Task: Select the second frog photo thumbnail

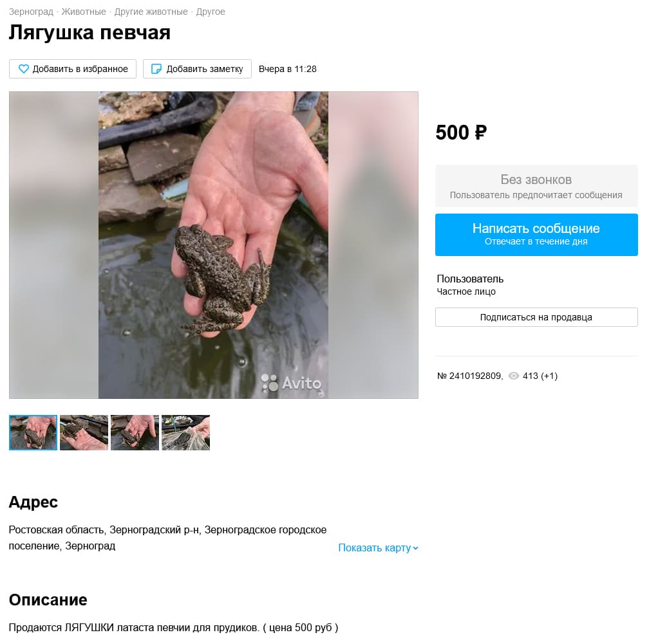Action: pos(84,432)
